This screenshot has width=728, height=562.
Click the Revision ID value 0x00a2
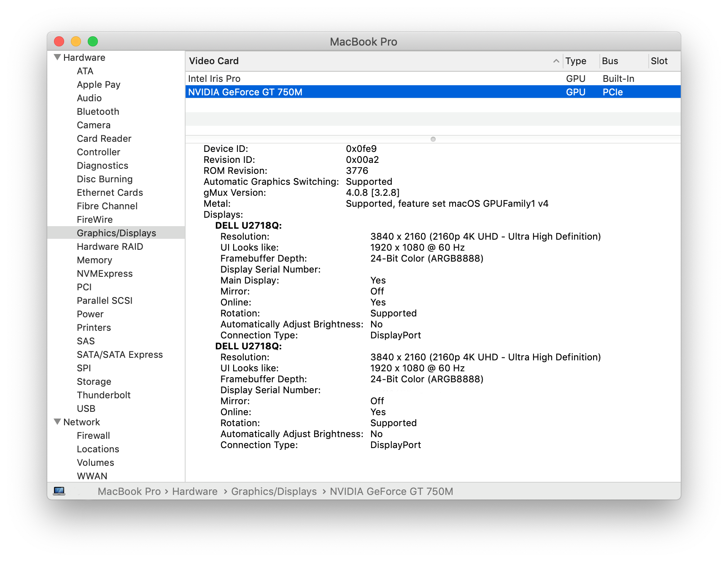click(x=362, y=160)
